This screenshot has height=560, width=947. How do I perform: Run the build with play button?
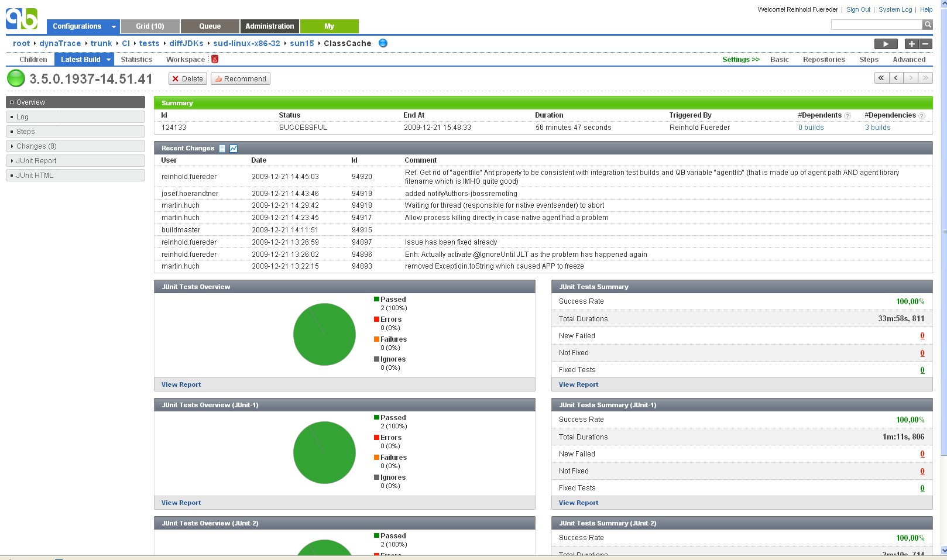click(x=885, y=44)
